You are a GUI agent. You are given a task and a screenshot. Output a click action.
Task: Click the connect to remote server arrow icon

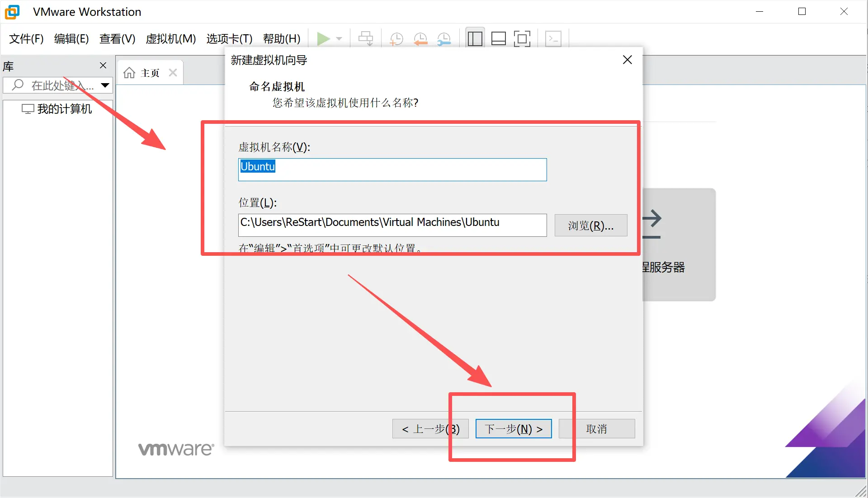652,224
